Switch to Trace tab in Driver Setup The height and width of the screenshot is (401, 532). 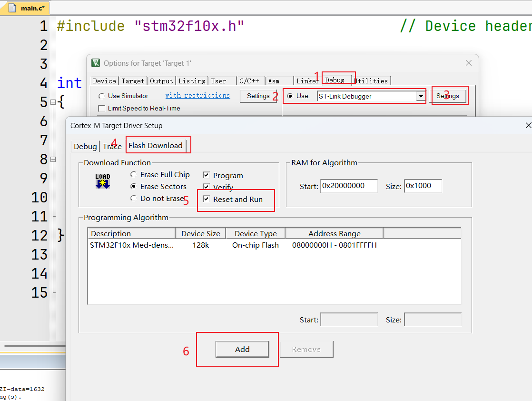coord(112,146)
